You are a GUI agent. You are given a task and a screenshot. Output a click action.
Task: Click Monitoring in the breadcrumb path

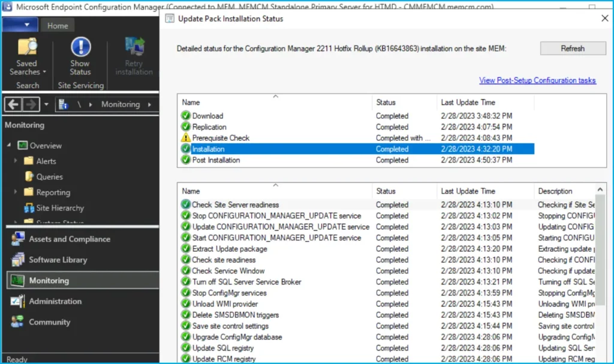pos(121,104)
